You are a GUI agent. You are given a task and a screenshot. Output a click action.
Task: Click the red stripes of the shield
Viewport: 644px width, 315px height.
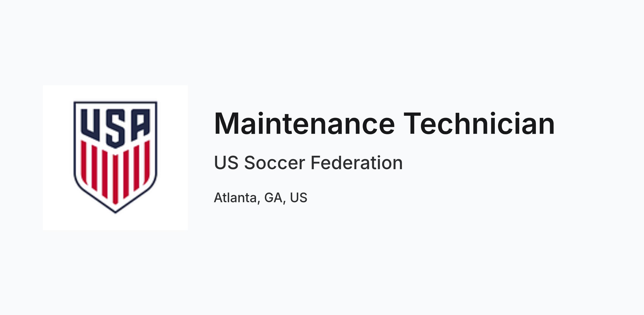(115, 172)
